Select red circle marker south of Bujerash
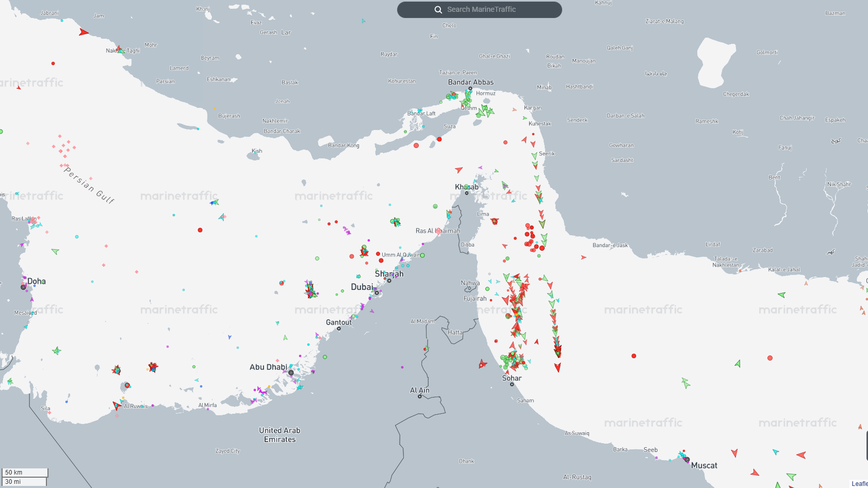Viewport: 868px width, 488px height. click(x=200, y=230)
